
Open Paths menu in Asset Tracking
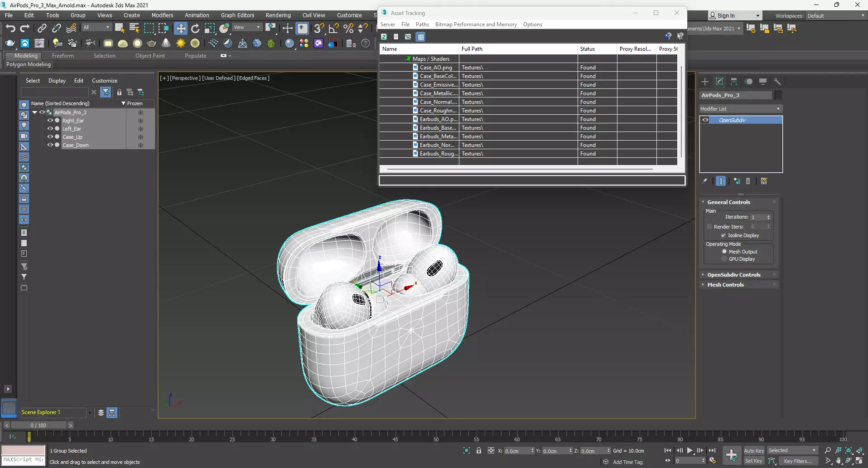(x=422, y=24)
